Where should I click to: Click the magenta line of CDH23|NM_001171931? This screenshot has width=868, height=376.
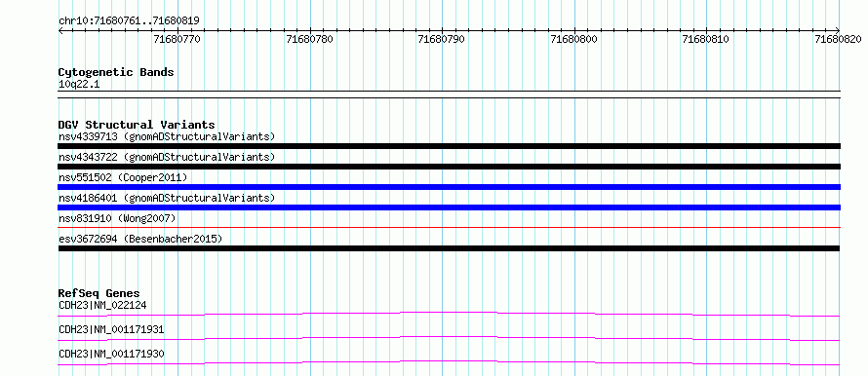(449, 338)
